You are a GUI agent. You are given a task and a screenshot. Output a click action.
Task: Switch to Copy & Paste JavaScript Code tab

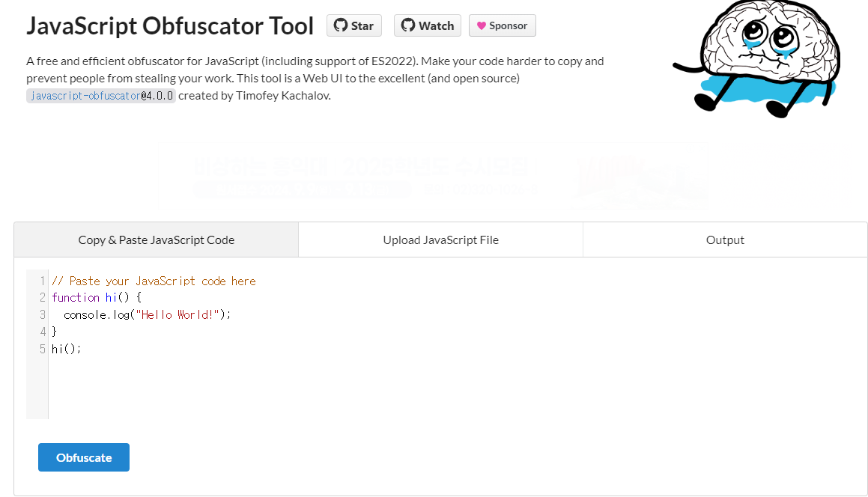[156, 240]
